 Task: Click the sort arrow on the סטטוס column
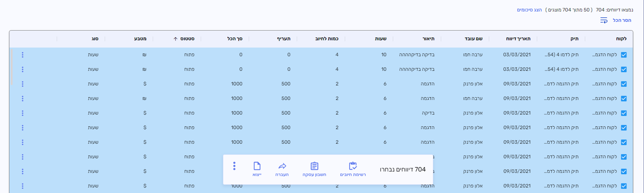[176, 39]
